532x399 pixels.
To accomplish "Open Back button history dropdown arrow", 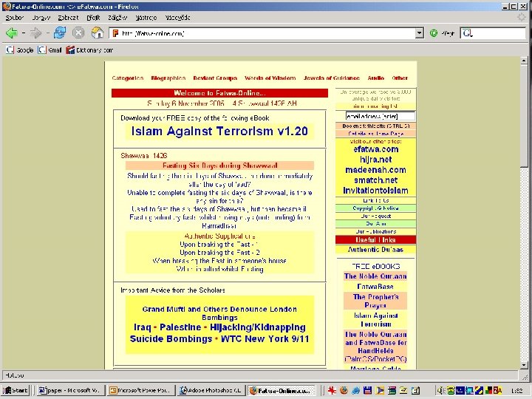I will pyautogui.click(x=24, y=33).
